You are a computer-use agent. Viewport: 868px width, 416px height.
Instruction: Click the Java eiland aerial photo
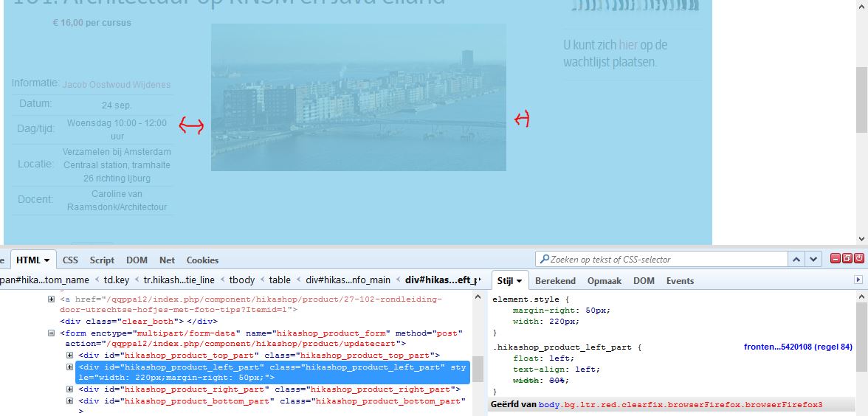point(358,97)
